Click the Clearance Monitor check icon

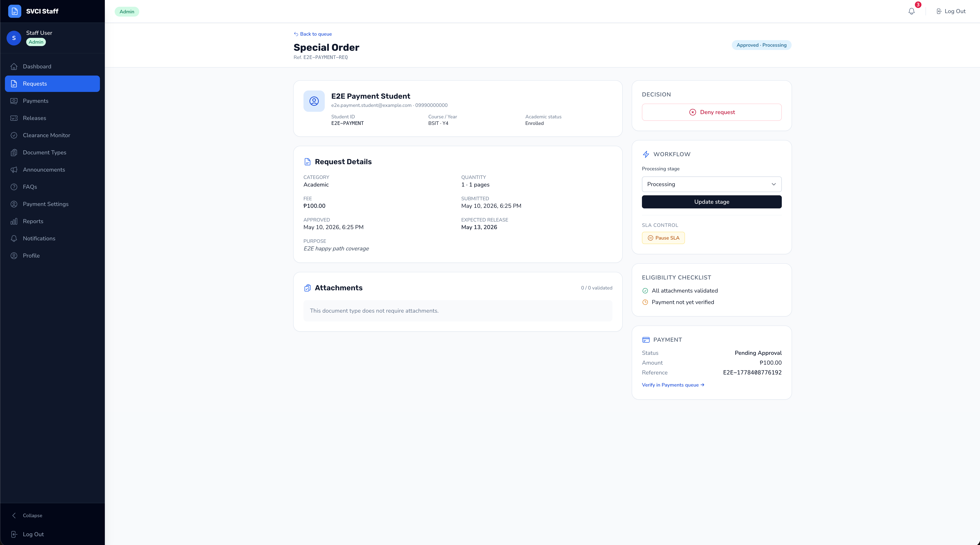[x=14, y=135]
